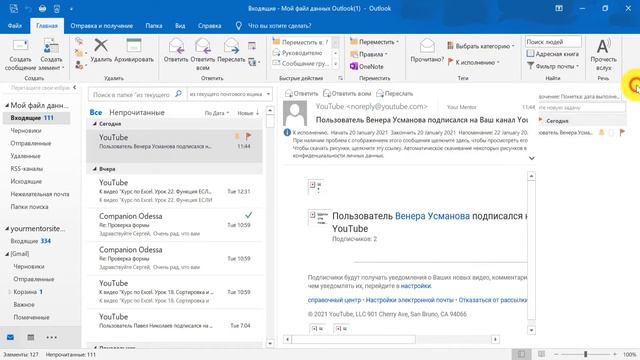Collapse the folder pane arrow
Screen dimensions: 640x360
click(75, 87)
